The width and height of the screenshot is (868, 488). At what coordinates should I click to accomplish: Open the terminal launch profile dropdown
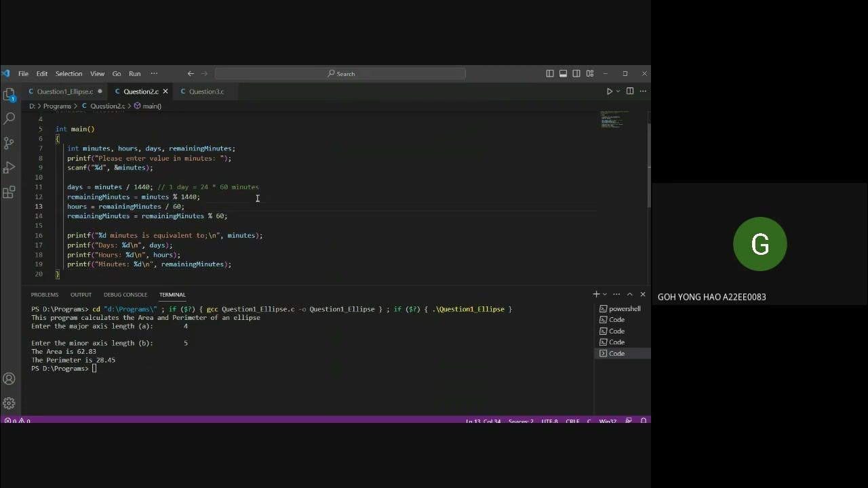pos(605,294)
